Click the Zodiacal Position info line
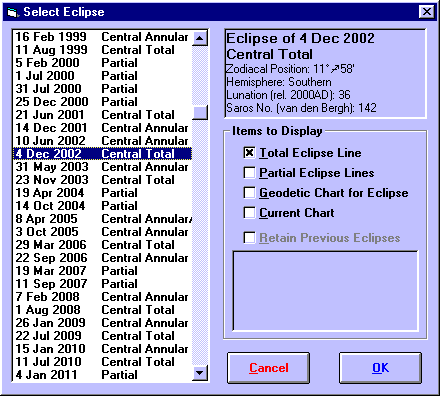This screenshot has height=396, width=440. click(290, 69)
